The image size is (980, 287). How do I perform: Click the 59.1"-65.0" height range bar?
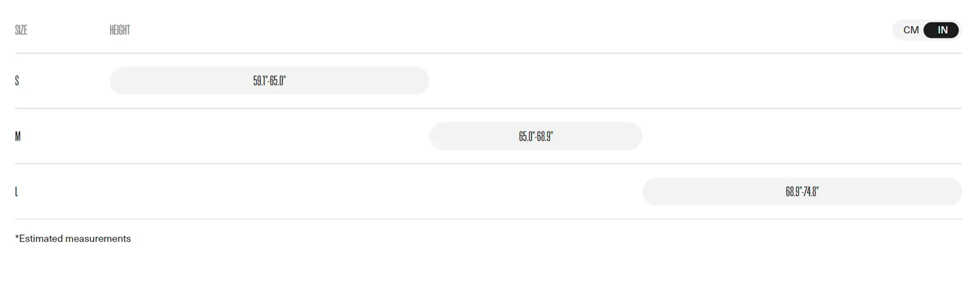pyautogui.click(x=269, y=81)
